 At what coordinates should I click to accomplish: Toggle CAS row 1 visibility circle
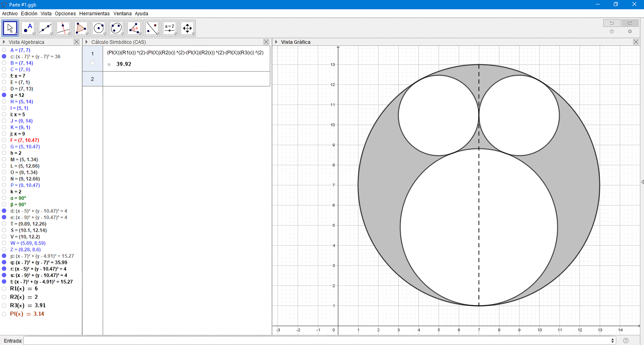[x=93, y=63]
